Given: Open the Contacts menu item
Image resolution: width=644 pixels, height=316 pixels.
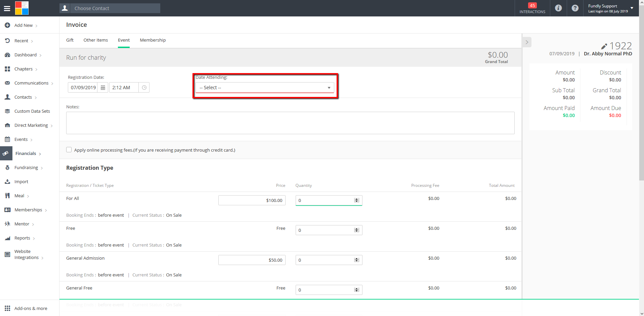Looking at the screenshot, I should pyautogui.click(x=23, y=97).
